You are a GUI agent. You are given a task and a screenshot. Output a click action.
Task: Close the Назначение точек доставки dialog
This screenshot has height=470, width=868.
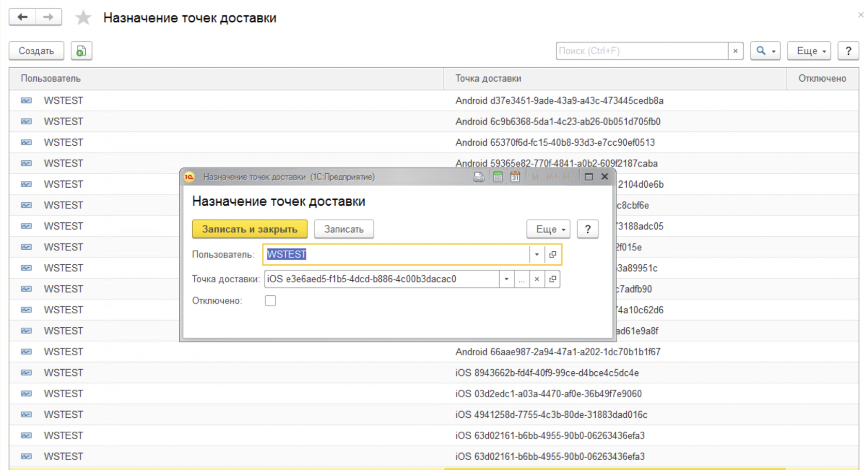[605, 177]
